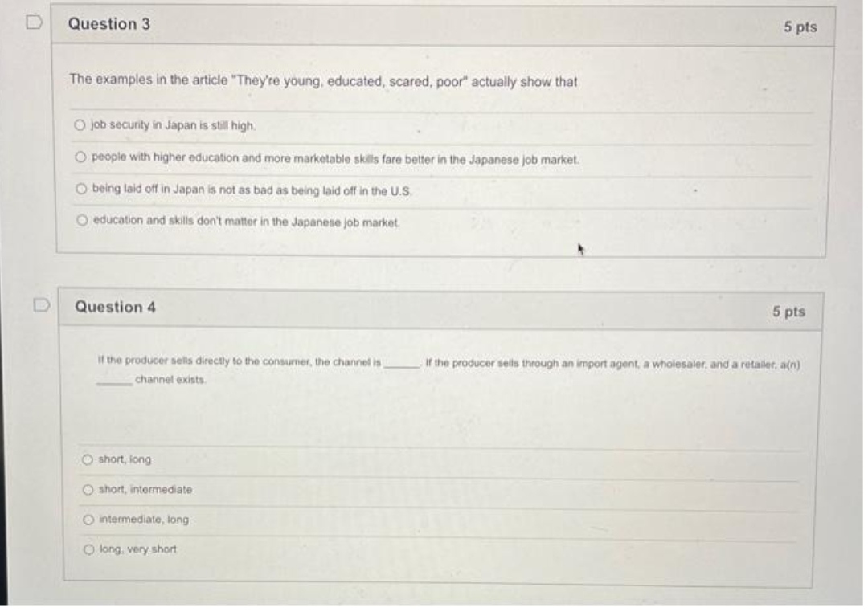Choose the option about higher education and marketable skills

(83, 157)
